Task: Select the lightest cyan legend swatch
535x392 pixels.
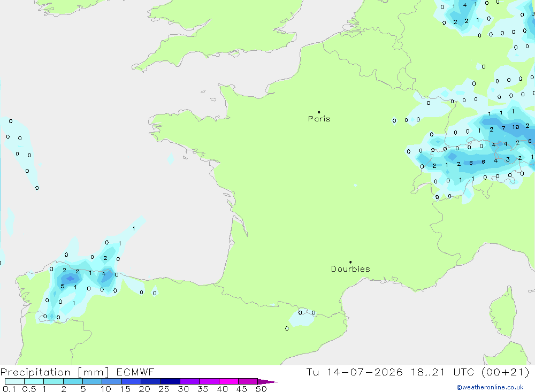Action: (14, 381)
